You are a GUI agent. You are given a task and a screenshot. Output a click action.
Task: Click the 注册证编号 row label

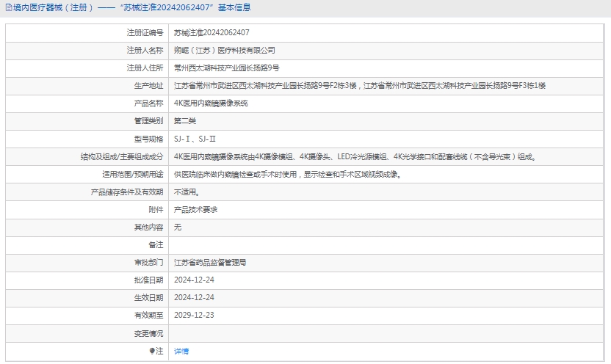[145, 32]
